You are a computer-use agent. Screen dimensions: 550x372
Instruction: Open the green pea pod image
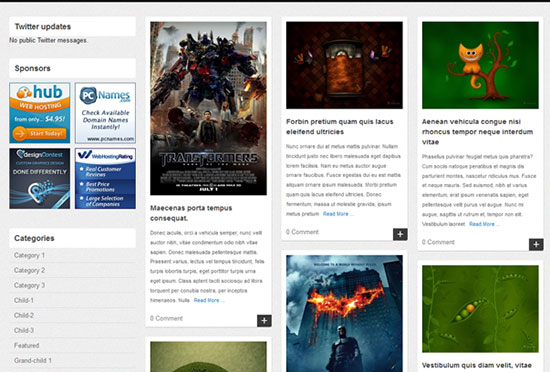(480, 309)
